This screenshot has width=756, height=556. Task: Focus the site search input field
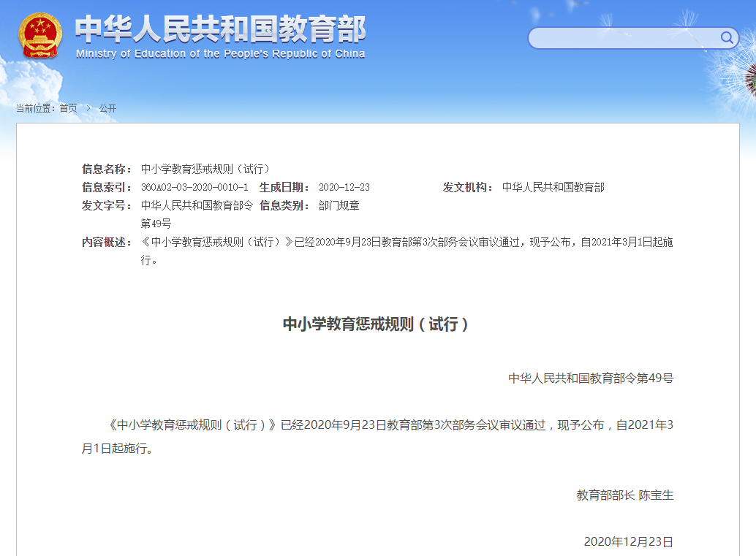coord(633,37)
